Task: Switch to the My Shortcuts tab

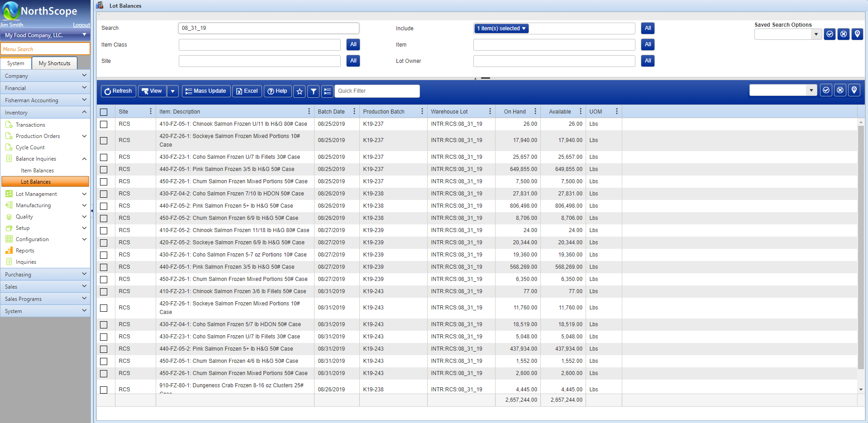Action: tap(54, 63)
